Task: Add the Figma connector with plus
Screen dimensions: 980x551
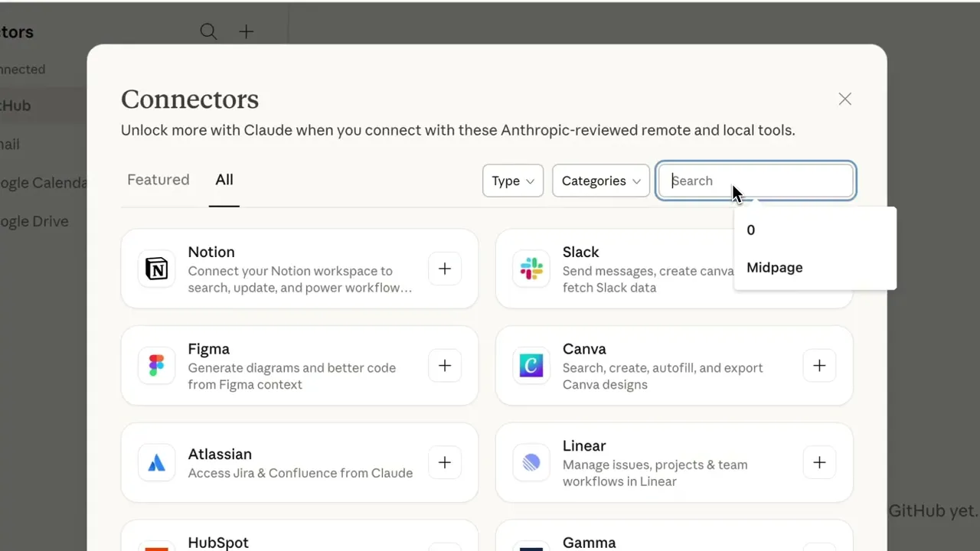Action: [445, 366]
